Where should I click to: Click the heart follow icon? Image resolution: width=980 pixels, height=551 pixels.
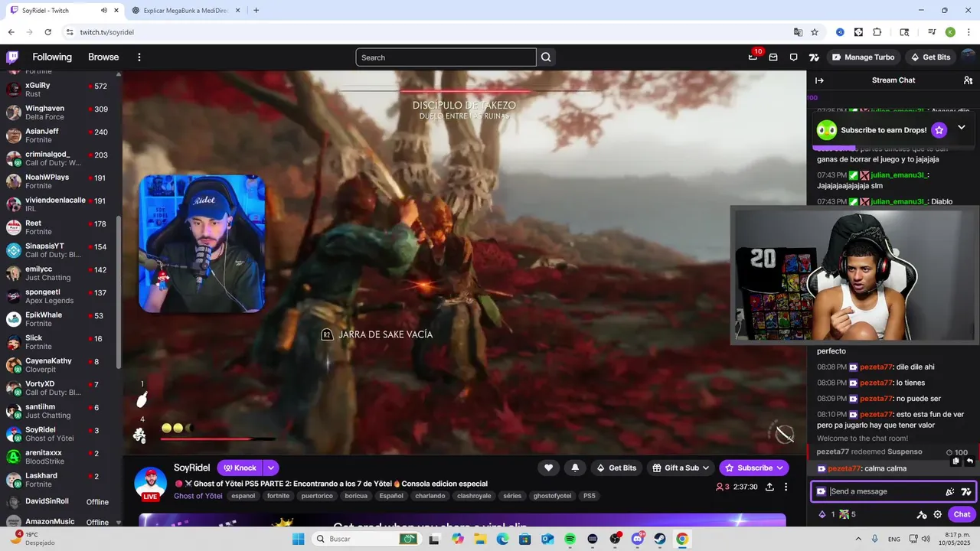[548, 468]
